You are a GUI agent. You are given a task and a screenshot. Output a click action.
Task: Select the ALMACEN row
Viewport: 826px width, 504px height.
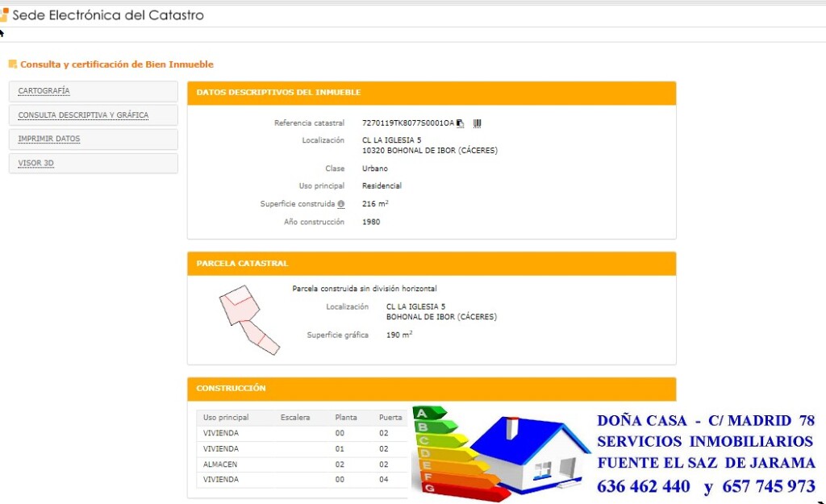tap(302, 464)
